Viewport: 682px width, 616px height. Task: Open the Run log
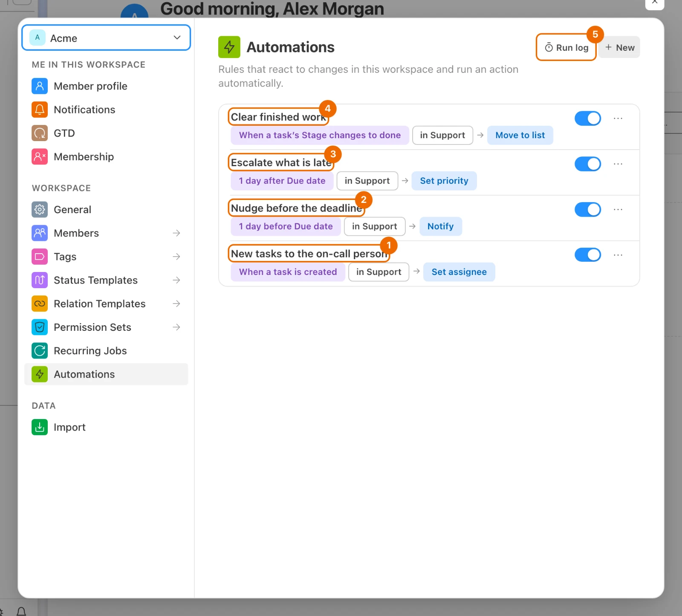pyautogui.click(x=566, y=47)
